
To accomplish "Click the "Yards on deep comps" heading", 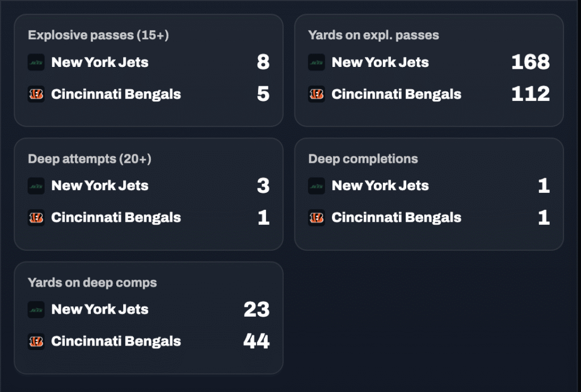I will (x=92, y=283).
